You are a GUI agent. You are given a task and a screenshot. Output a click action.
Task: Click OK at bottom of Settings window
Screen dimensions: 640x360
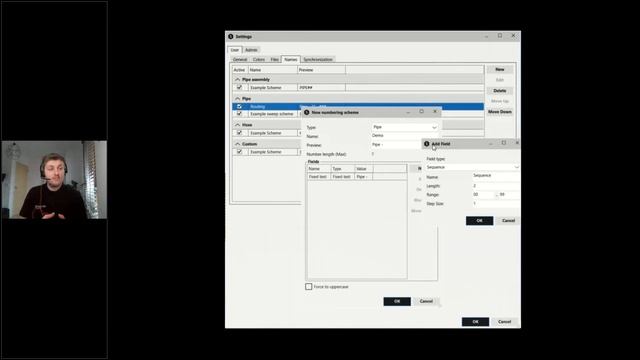point(475,322)
